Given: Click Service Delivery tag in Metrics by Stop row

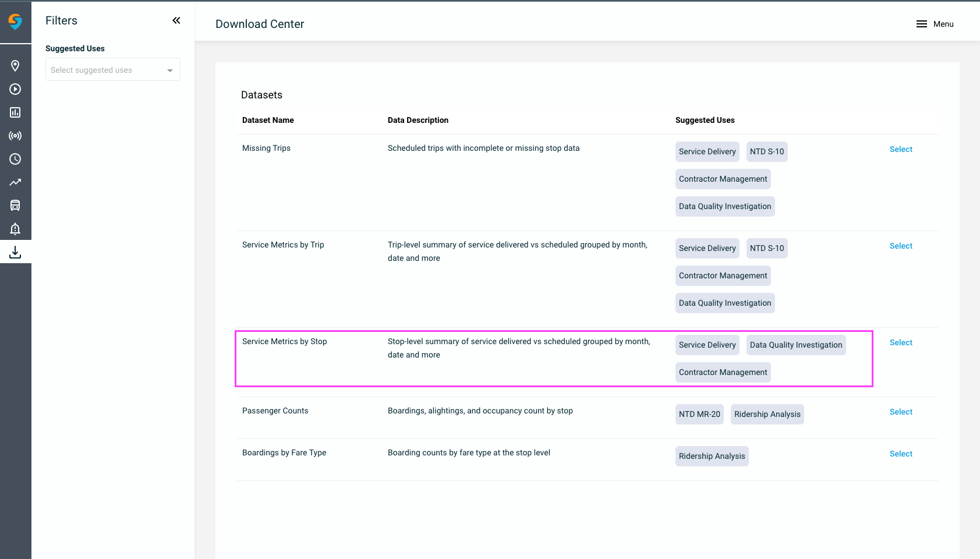Looking at the screenshot, I should click(x=707, y=345).
